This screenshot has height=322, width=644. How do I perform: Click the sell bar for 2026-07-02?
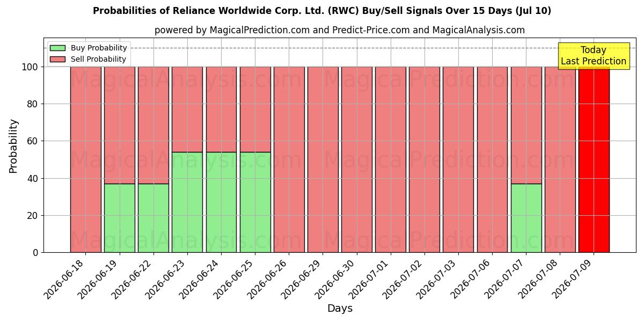425,159
